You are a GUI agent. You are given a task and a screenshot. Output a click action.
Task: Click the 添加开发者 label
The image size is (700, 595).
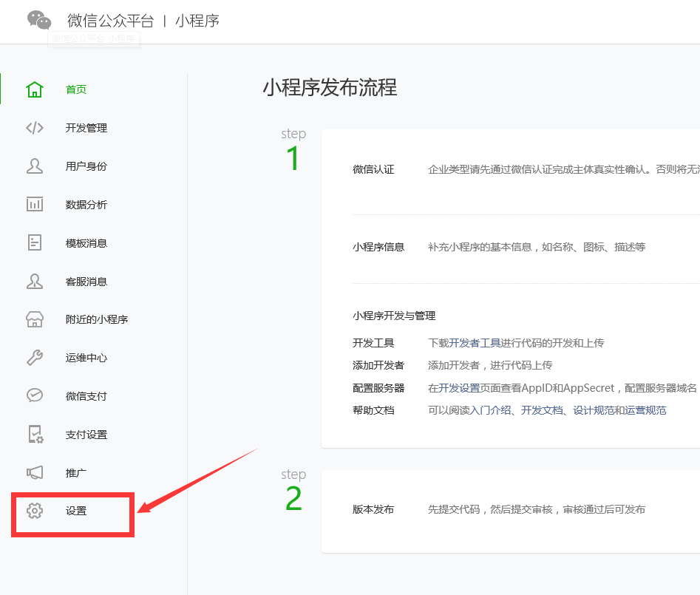tap(378, 365)
